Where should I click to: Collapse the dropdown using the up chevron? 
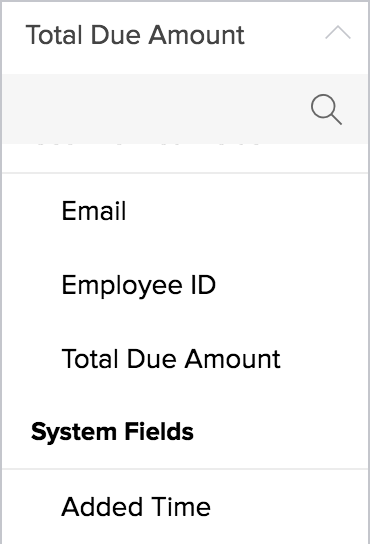[338, 33]
